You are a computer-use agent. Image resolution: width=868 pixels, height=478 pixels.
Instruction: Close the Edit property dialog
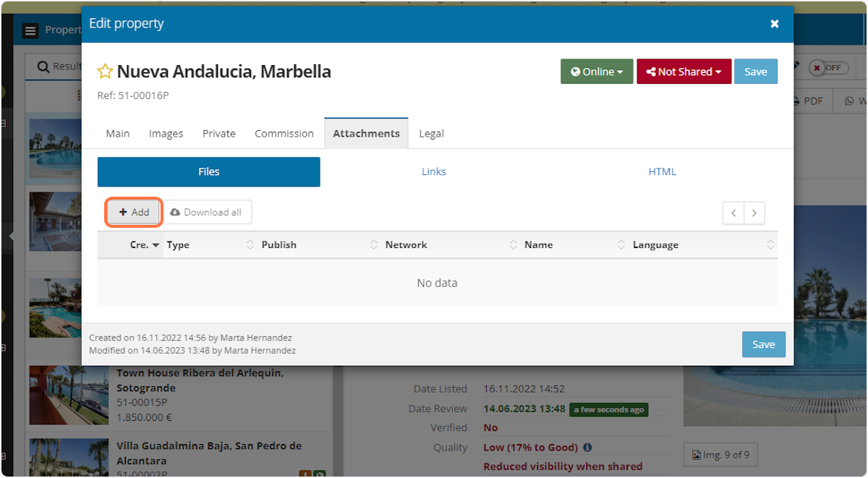[774, 24]
